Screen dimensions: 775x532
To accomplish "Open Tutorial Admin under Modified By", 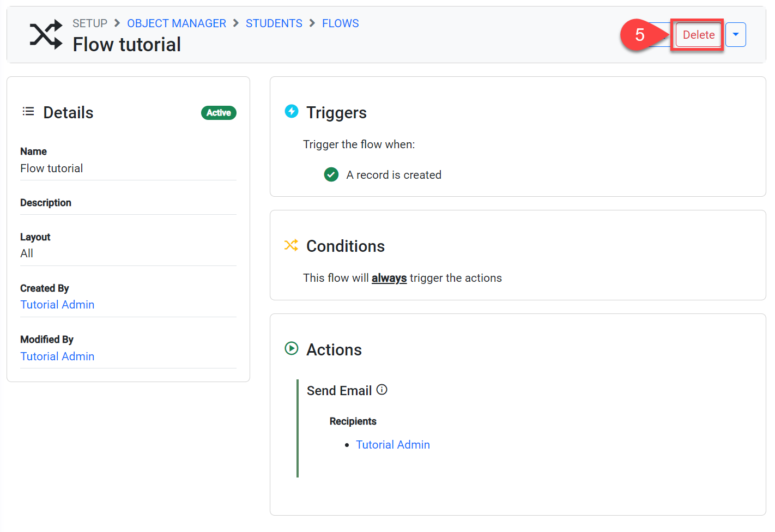I will pyautogui.click(x=57, y=356).
